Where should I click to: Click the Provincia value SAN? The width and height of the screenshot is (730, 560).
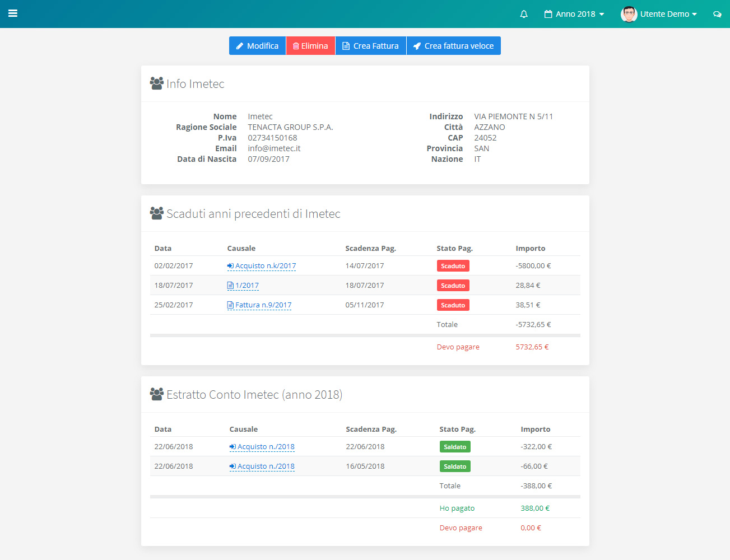(x=481, y=148)
